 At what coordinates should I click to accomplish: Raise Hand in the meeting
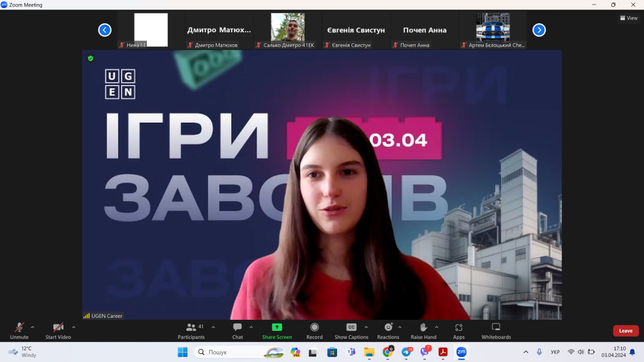tap(423, 331)
